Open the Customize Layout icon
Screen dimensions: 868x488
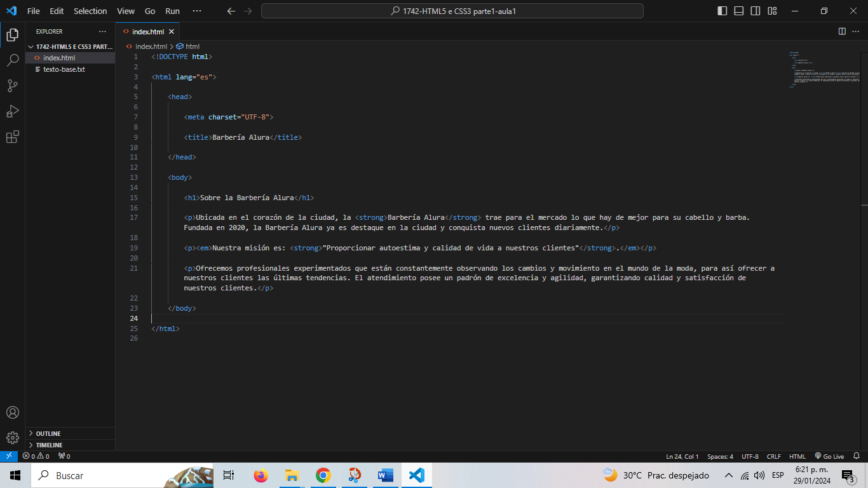tap(772, 11)
